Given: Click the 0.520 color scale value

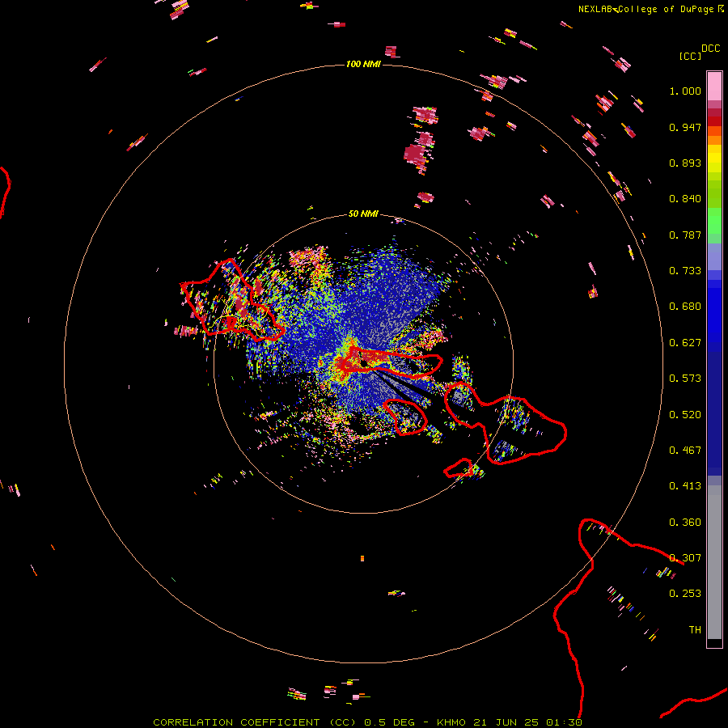Looking at the screenshot, I should [685, 415].
